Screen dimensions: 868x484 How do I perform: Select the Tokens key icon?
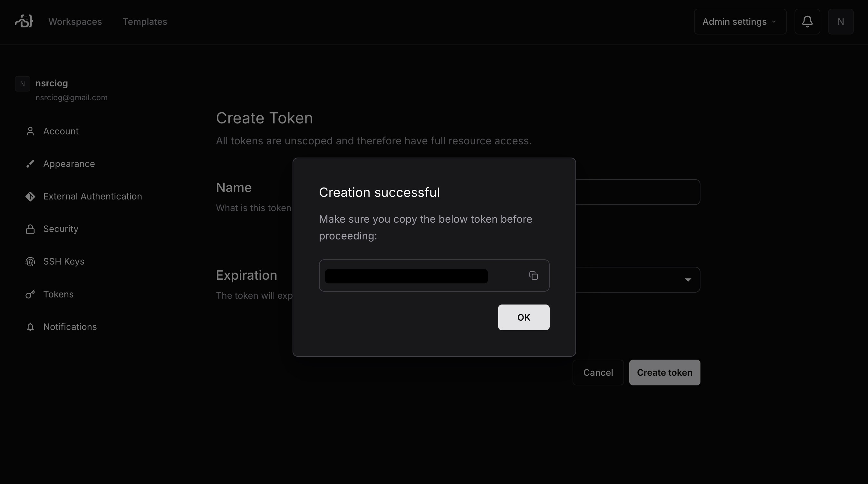tap(30, 294)
